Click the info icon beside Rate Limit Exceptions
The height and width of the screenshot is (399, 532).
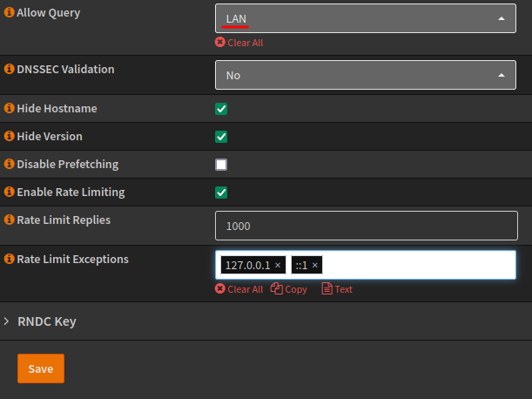pyautogui.click(x=10, y=259)
